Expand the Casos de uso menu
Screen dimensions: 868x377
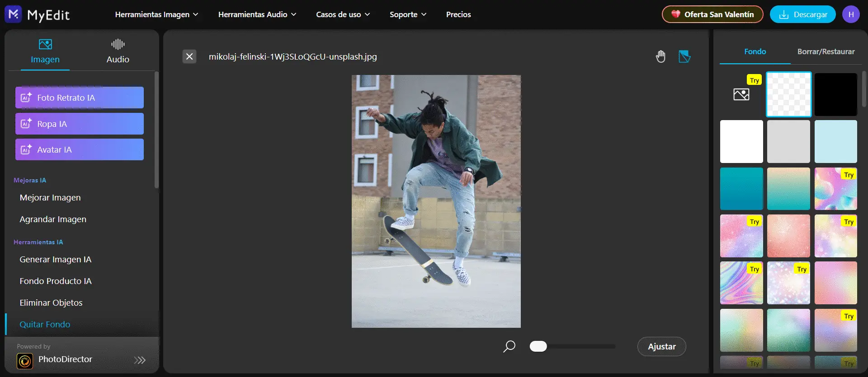point(343,14)
